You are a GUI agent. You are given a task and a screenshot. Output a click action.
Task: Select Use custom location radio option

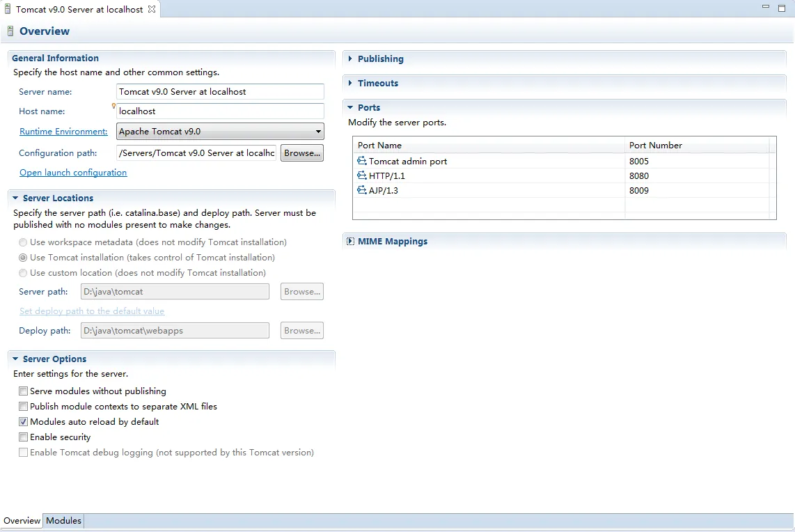(23, 273)
